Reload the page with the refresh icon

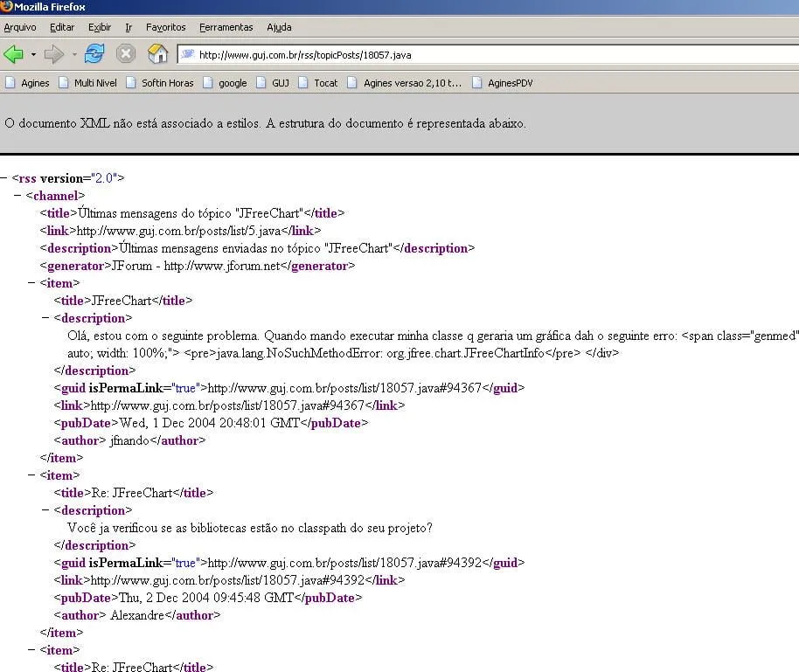94,54
